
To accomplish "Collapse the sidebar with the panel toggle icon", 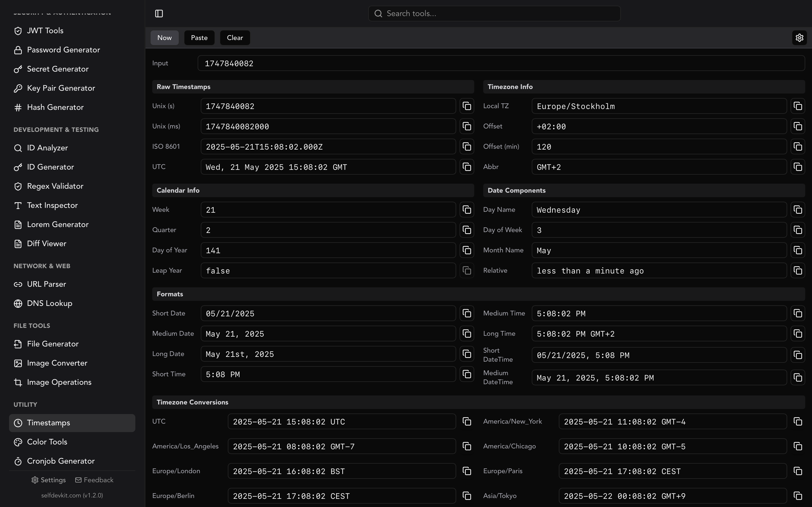I will tap(159, 14).
